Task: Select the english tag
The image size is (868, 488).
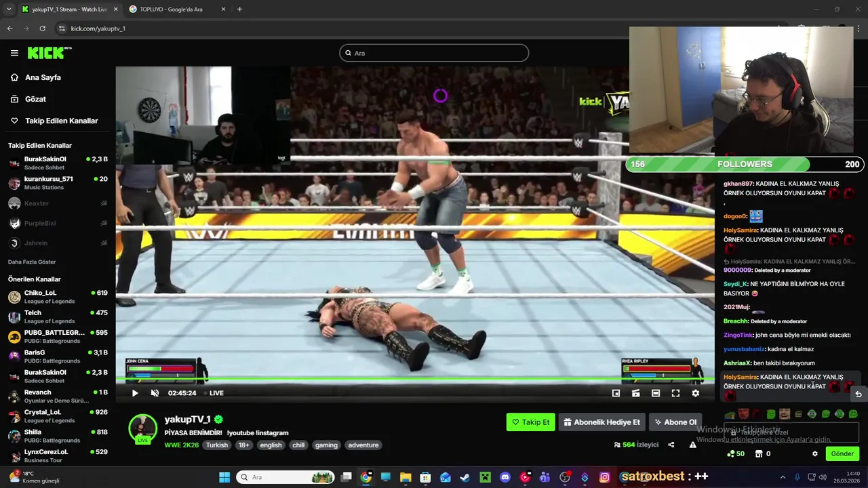Action: (271, 445)
